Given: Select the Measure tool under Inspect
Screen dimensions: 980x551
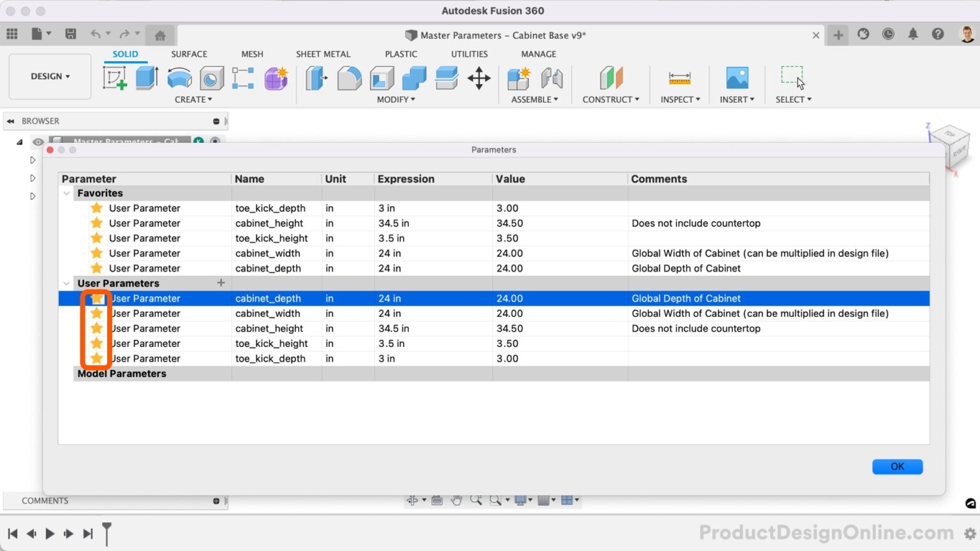Looking at the screenshot, I should click(678, 78).
